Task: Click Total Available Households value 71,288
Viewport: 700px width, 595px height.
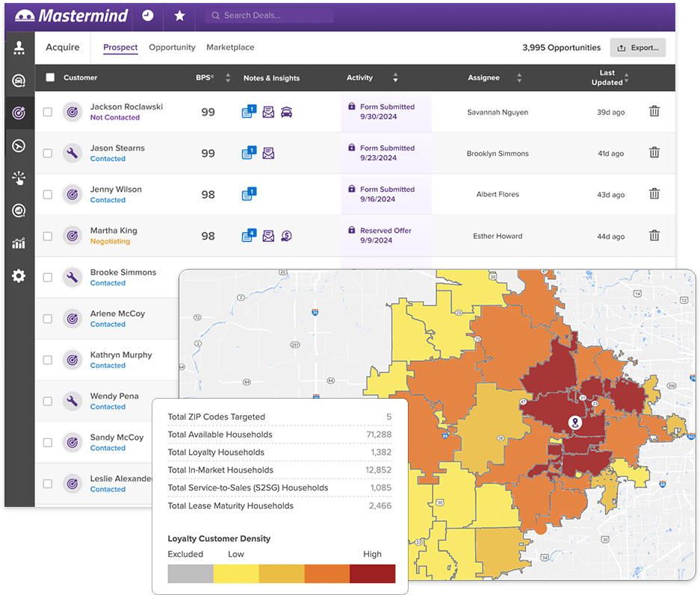Action: pyautogui.click(x=379, y=434)
